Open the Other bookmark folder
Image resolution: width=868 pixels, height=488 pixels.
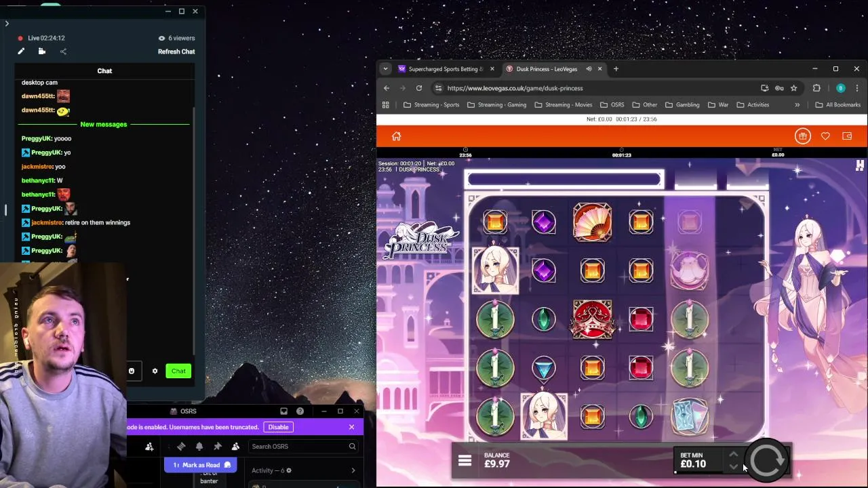tap(645, 105)
